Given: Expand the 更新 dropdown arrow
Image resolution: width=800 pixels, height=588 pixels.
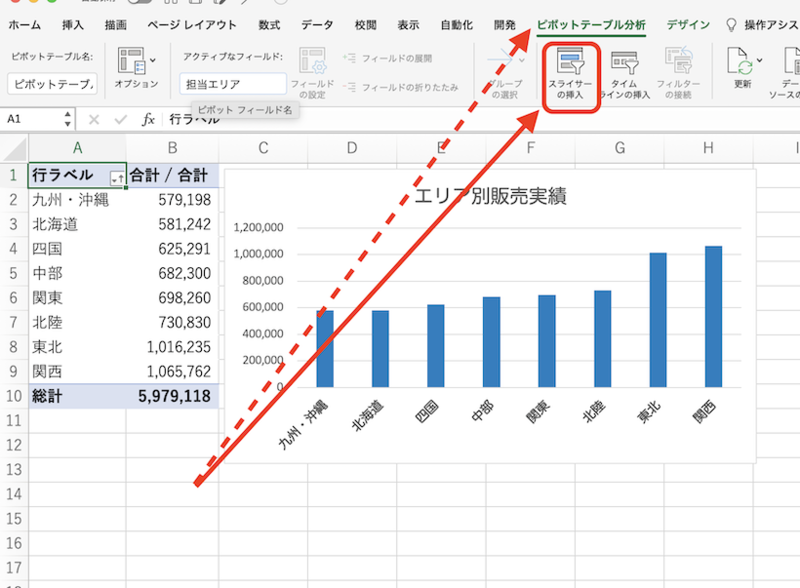Looking at the screenshot, I should [x=760, y=61].
